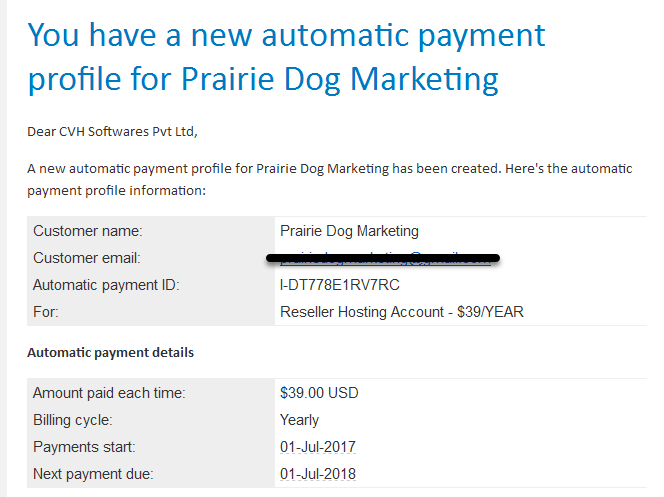
Task: Click the redacted customer email link
Action: tap(385, 258)
